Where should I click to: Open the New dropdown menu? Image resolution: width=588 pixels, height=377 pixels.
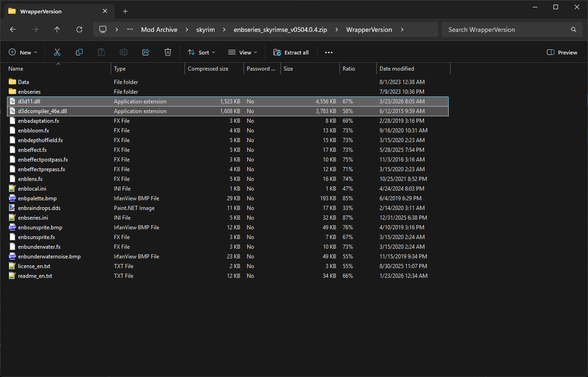click(23, 53)
